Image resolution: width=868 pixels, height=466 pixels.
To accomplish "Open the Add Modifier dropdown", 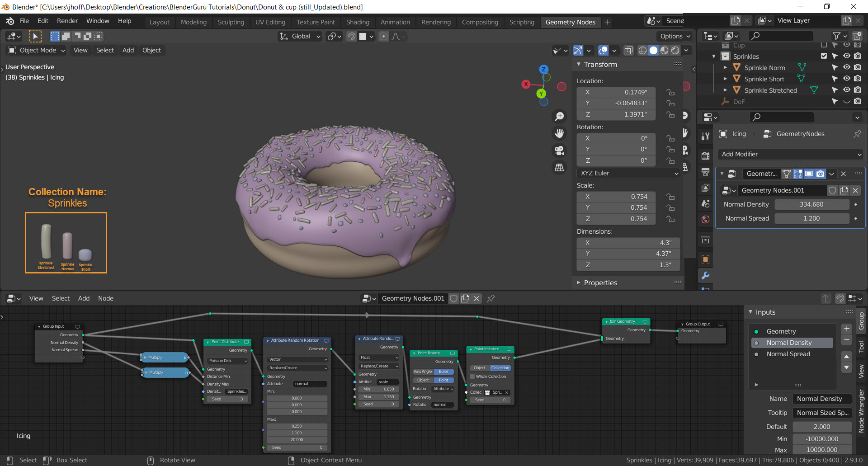I will click(x=790, y=154).
